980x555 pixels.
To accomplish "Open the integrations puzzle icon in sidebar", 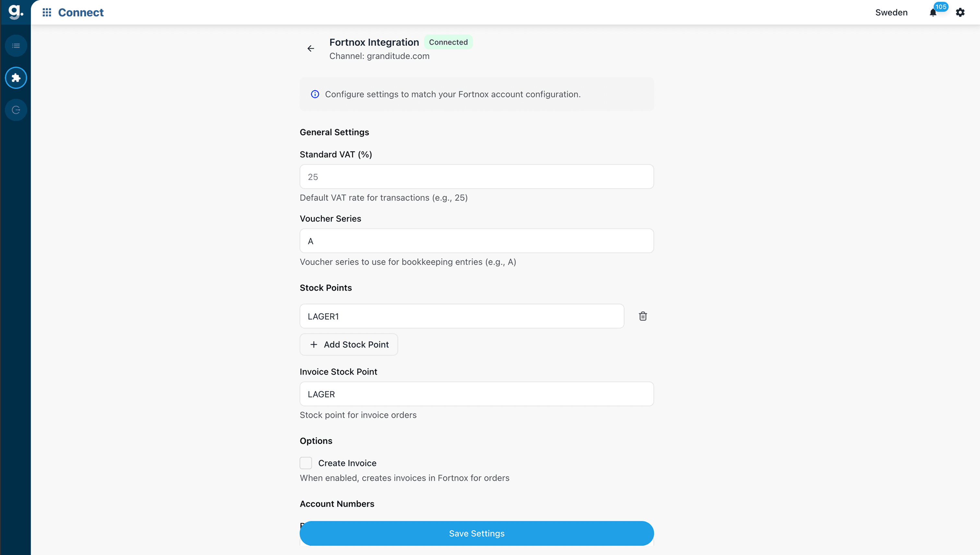I will [x=16, y=78].
